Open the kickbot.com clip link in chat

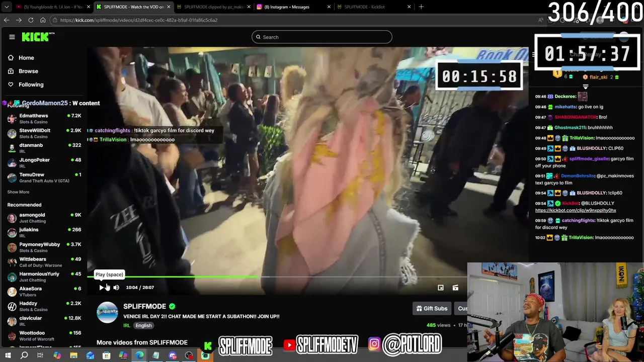click(576, 211)
